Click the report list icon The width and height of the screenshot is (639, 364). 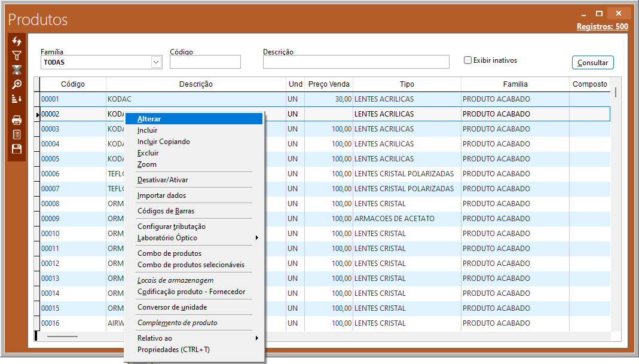[17, 134]
